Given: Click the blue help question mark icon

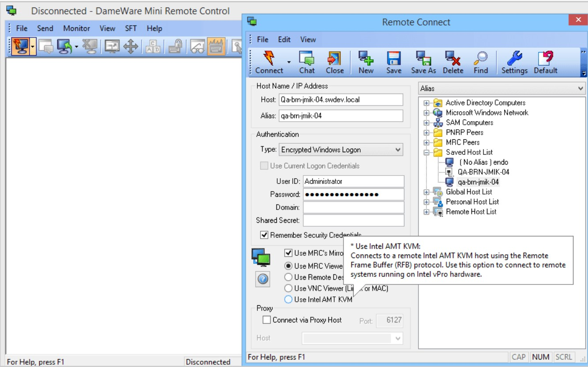Looking at the screenshot, I should tap(263, 279).
